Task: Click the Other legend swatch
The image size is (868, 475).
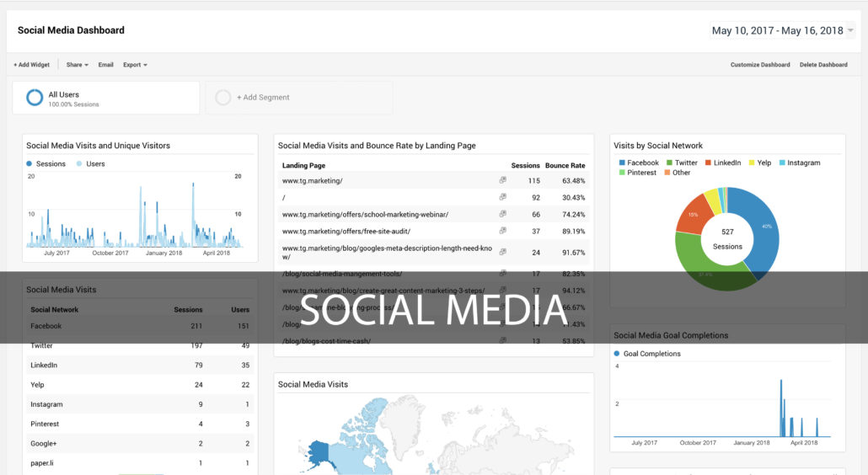Action: (667, 173)
